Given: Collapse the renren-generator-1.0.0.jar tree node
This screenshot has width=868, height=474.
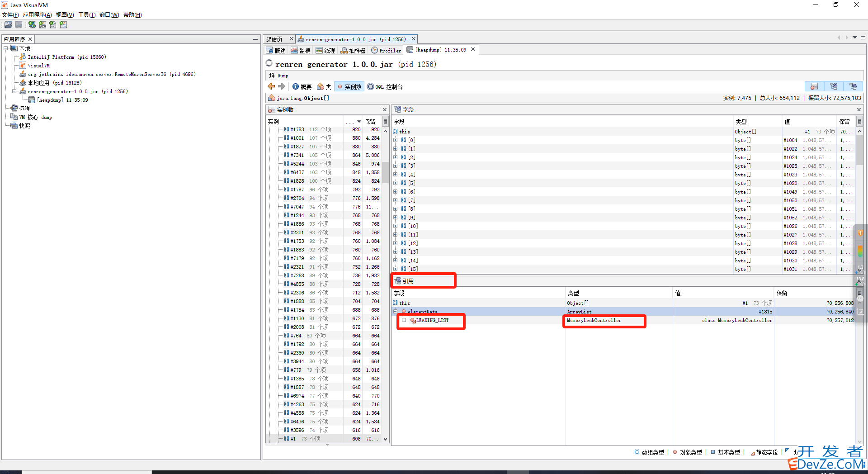Looking at the screenshot, I should tap(14, 91).
